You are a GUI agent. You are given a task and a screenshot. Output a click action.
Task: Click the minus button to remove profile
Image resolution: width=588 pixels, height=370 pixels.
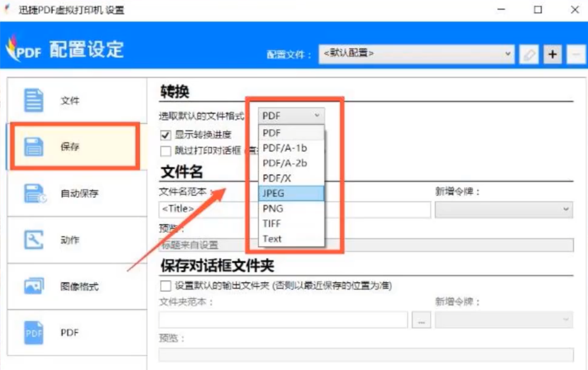coord(576,54)
